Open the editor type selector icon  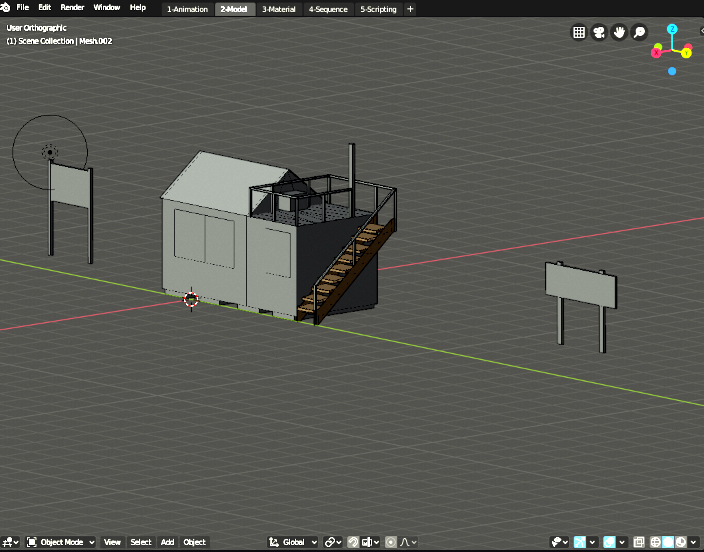click(x=11, y=542)
